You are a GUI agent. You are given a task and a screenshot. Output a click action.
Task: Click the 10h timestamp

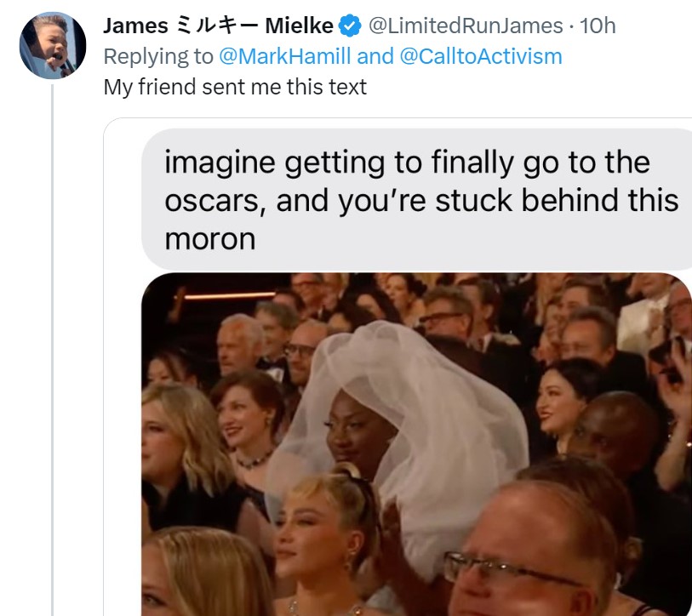(x=597, y=26)
